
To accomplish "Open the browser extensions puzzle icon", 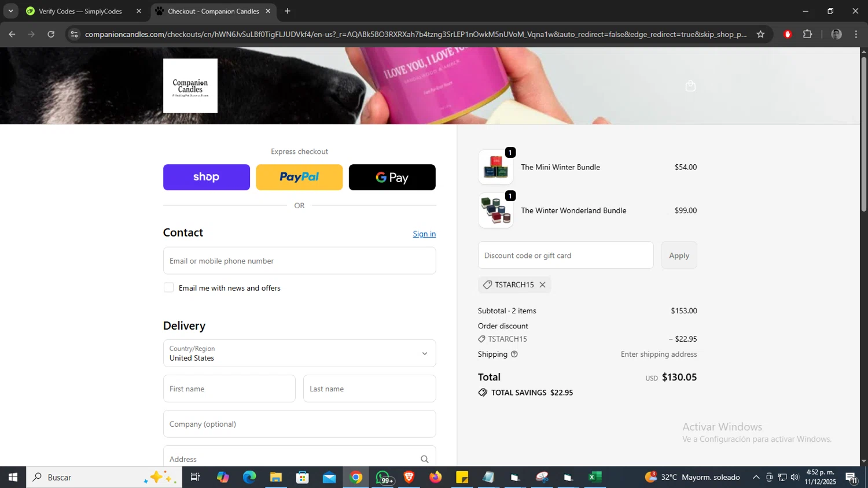I will click(x=808, y=34).
